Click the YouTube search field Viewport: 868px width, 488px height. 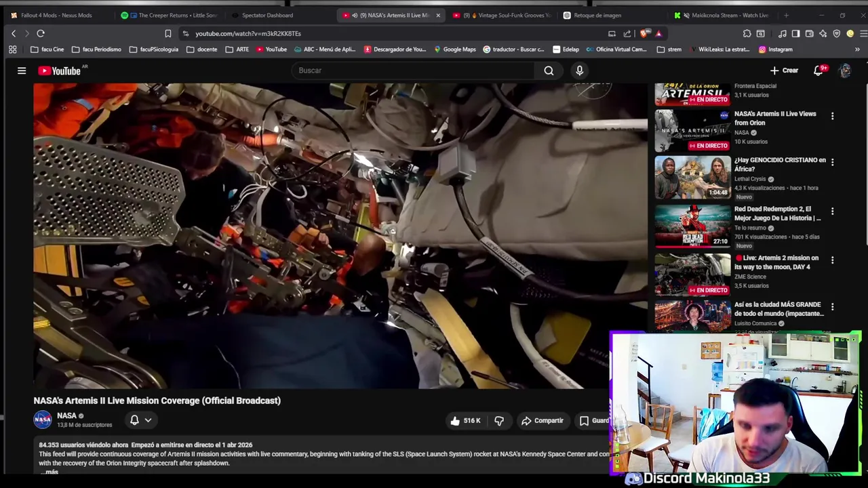pyautogui.click(x=414, y=70)
